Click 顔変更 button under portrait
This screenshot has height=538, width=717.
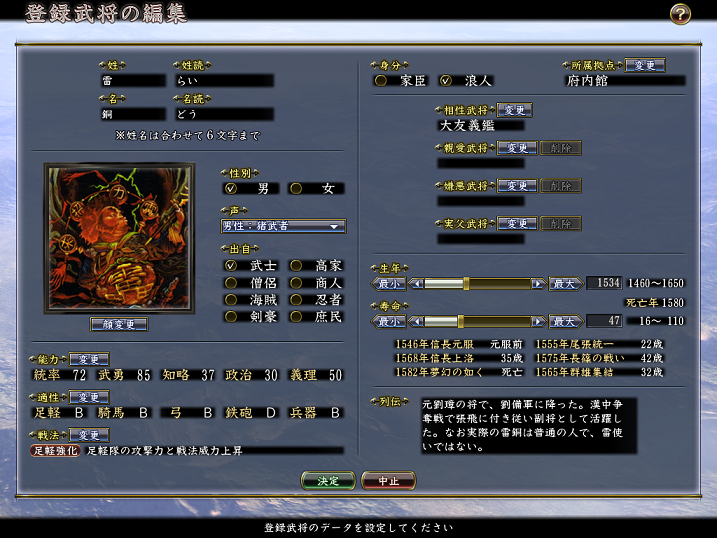click(x=118, y=325)
